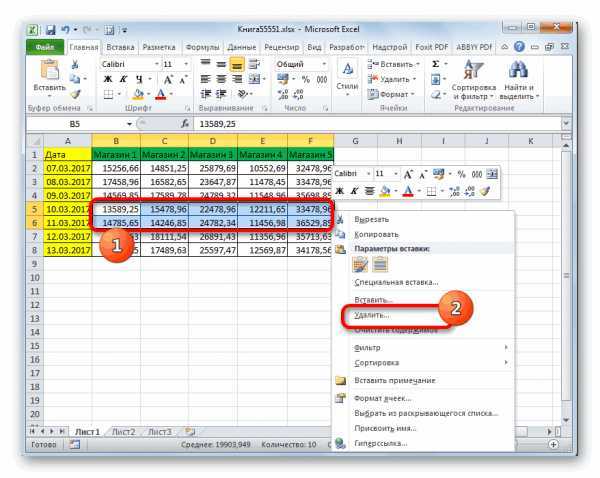Open the Общий number format dropdown
600x478 pixels.
pos(324,64)
